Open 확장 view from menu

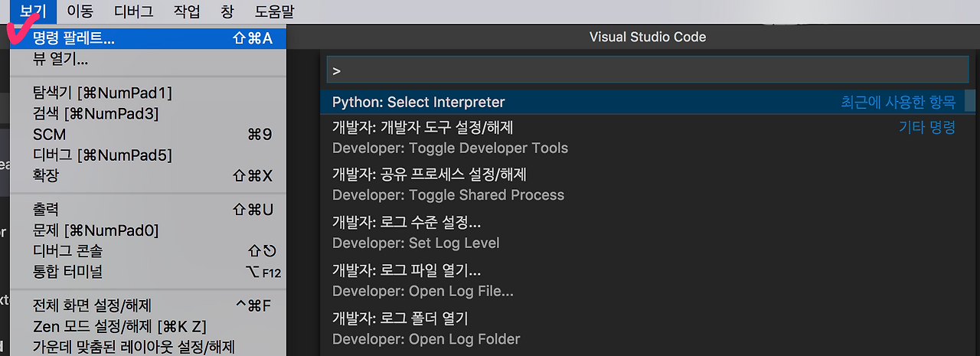[x=148, y=175]
